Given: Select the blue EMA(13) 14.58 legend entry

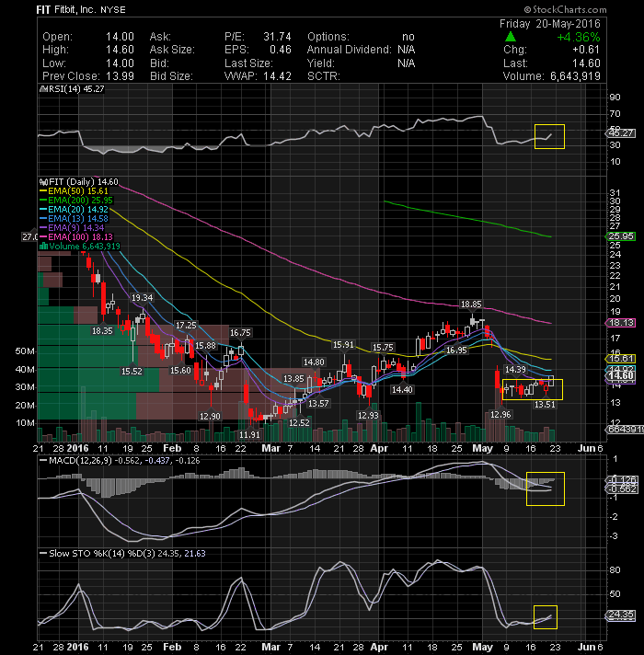Looking at the screenshot, I should point(74,218).
